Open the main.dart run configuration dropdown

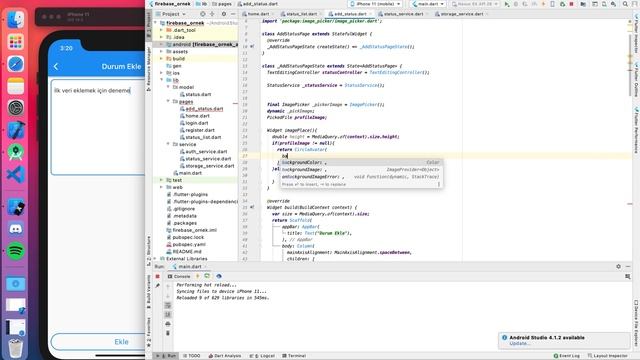coord(428,4)
